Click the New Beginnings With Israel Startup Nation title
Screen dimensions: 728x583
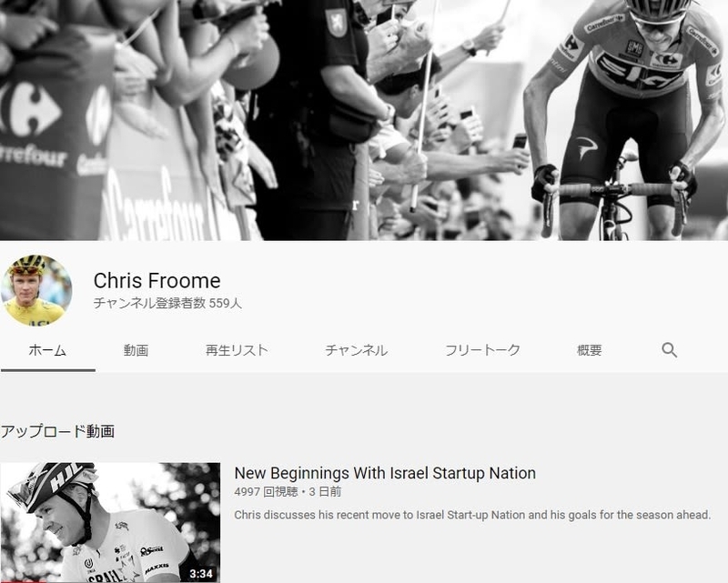[385, 473]
